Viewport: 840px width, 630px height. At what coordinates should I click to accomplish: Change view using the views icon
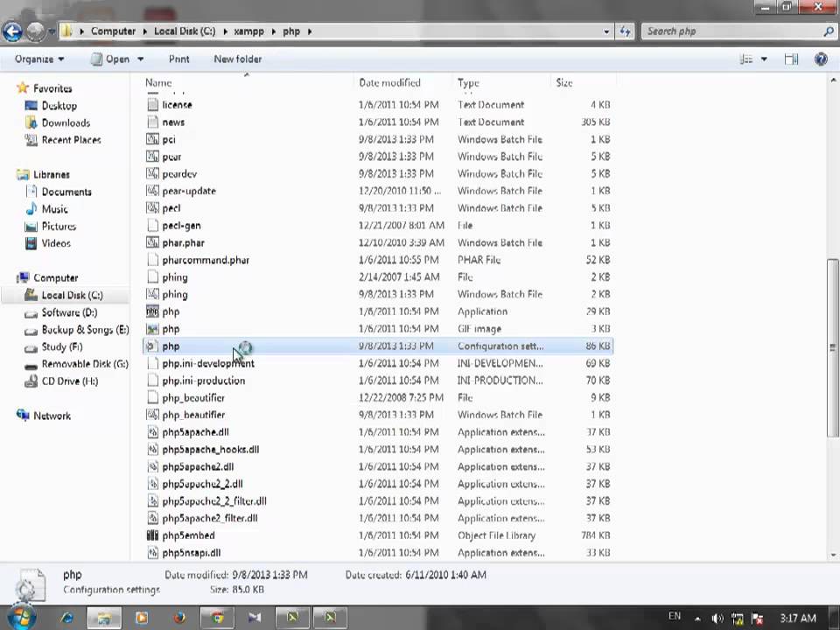[x=746, y=59]
